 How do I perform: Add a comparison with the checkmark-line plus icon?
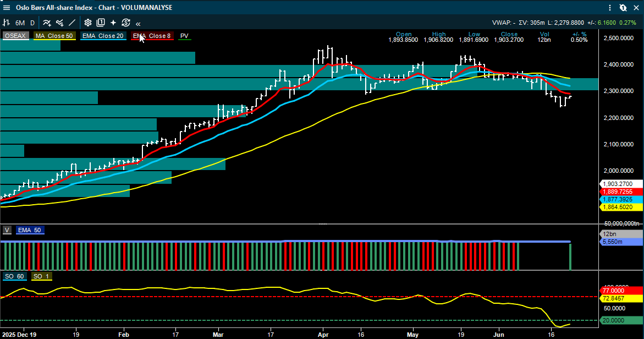(60, 23)
